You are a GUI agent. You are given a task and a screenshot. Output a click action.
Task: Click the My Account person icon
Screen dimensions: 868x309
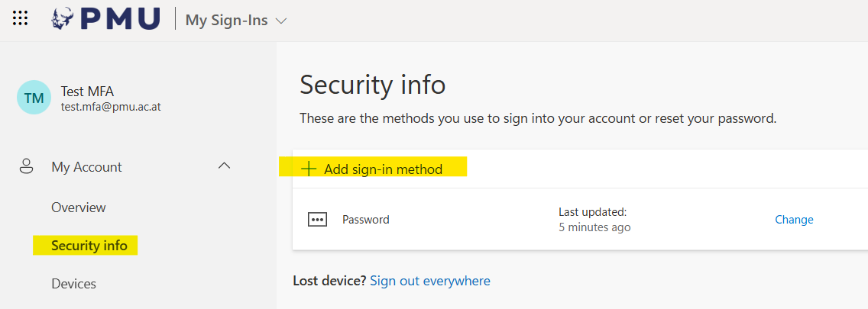tap(26, 167)
